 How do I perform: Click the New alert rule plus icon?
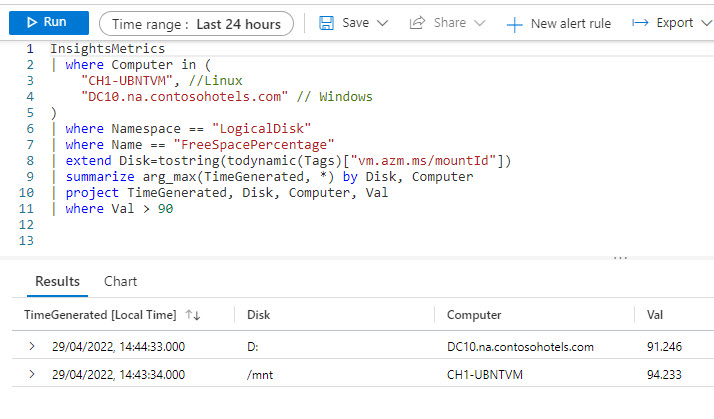515,23
